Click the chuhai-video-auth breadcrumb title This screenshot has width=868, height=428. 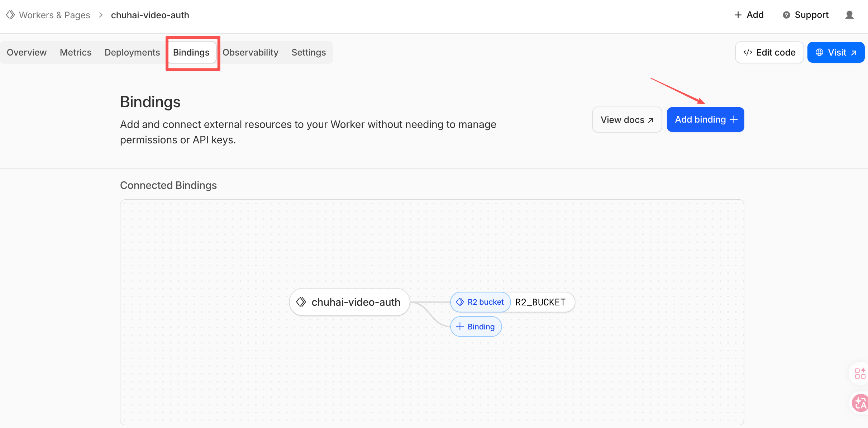150,15
